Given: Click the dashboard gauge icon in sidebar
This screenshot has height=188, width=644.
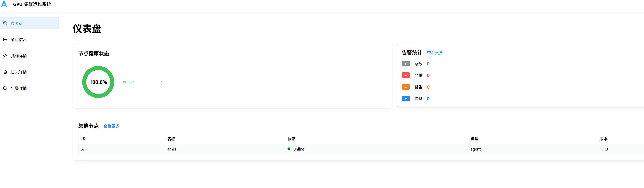Looking at the screenshot, I should coord(5,23).
